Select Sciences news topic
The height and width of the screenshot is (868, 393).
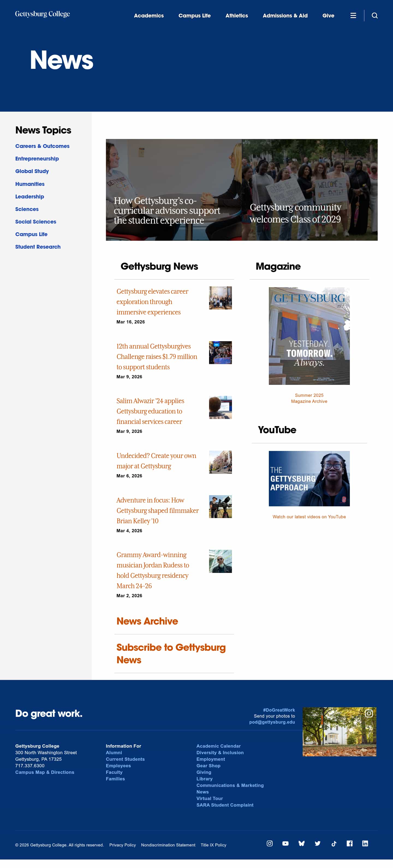click(x=27, y=209)
